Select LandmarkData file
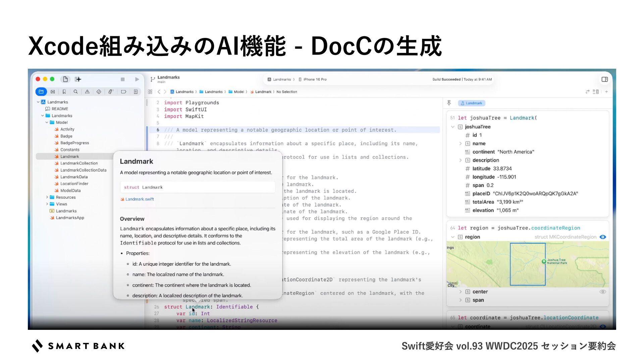This screenshot has width=644, height=362. coord(71,177)
